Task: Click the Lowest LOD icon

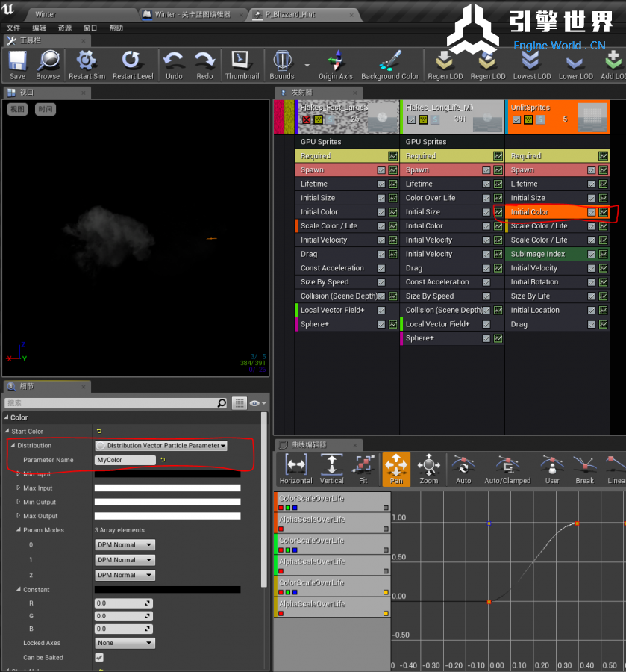Action: [531, 61]
